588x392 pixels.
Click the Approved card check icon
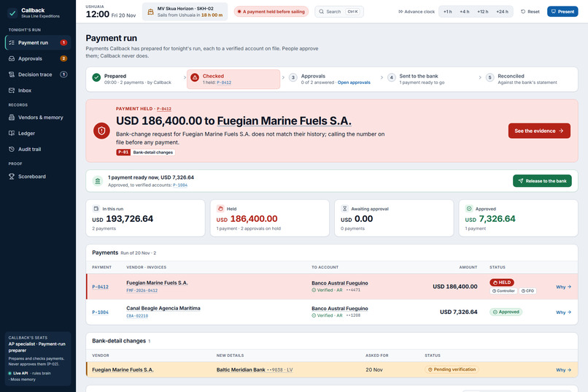point(469,209)
